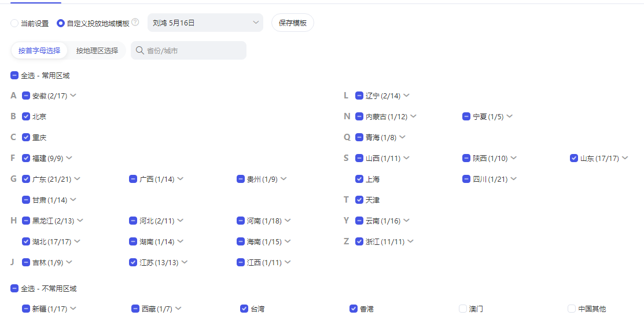The height and width of the screenshot is (330, 644).
Task: Expand the 山东 (17/17) city list
Action: tap(625, 158)
